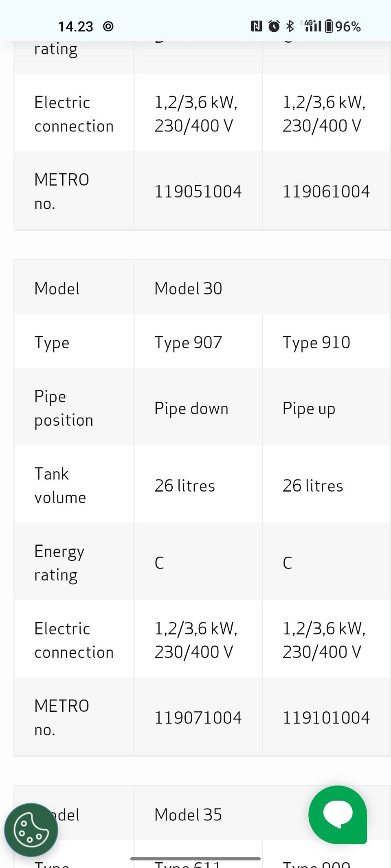Tap the alarm clock status icon
The image size is (391, 868).
(x=274, y=27)
